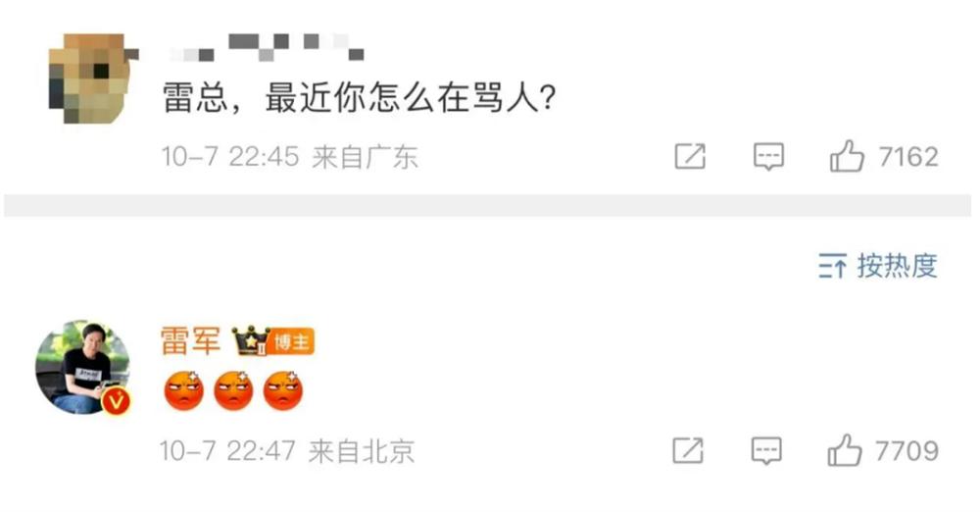The height and width of the screenshot is (512, 980).
Task: Click the repost icon on 雷军's reply
Action: (688, 450)
